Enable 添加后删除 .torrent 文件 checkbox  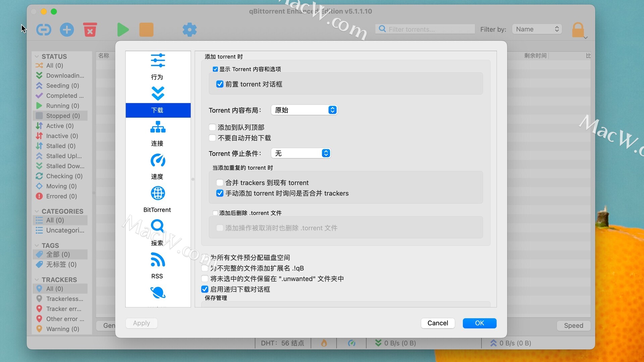click(215, 213)
